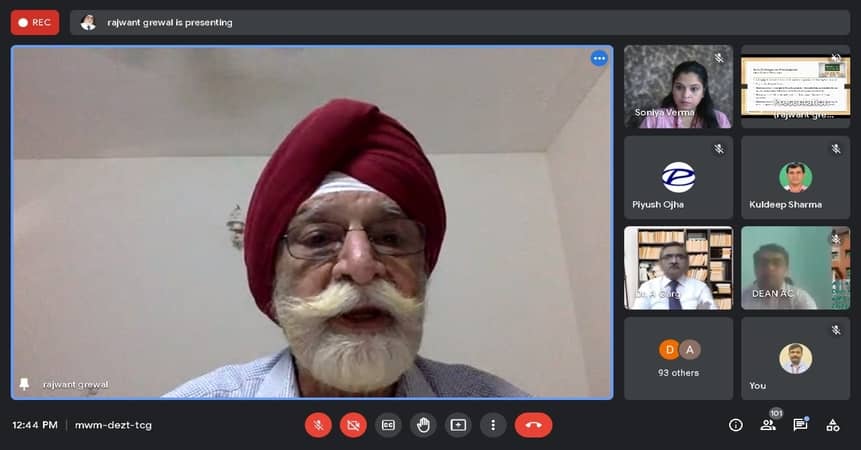
Task: Click Piyush Ojha's participant tile
Action: [x=678, y=177]
